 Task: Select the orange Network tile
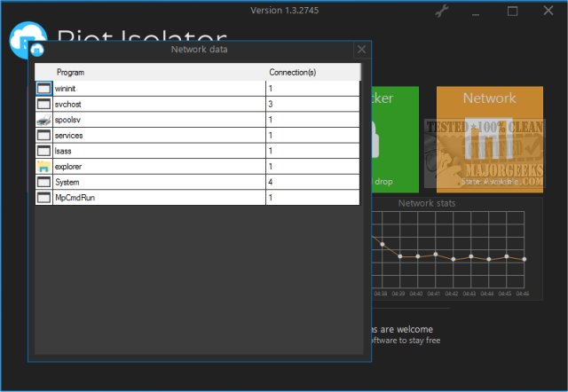click(x=489, y=138)
